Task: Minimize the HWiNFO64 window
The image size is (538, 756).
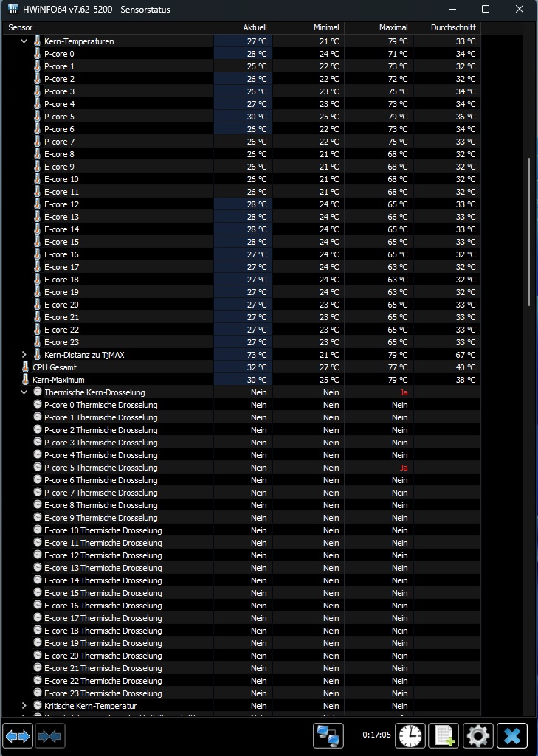Action: tap(452, 9)
